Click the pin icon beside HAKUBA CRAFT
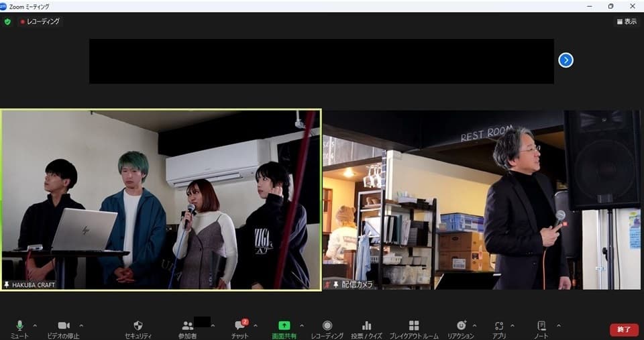Screen dimensions: 644x340 coord(7,284)
